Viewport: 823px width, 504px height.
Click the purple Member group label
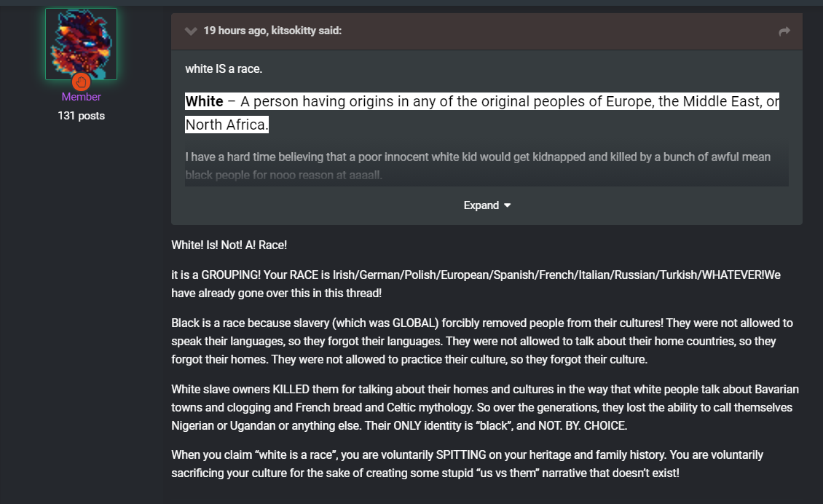point(81,97)
